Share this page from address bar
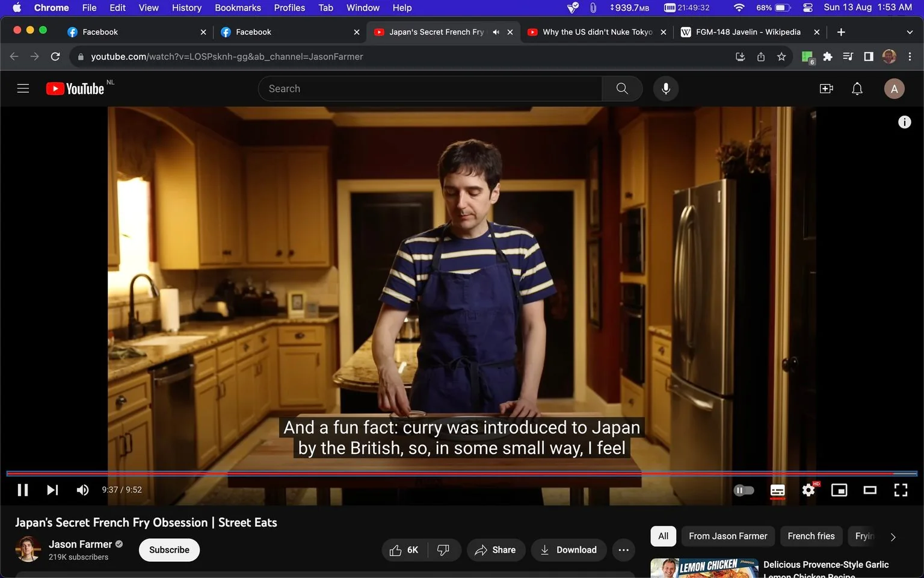The height and width of the screenshot is (578, 924). click(x=761, y=57)
